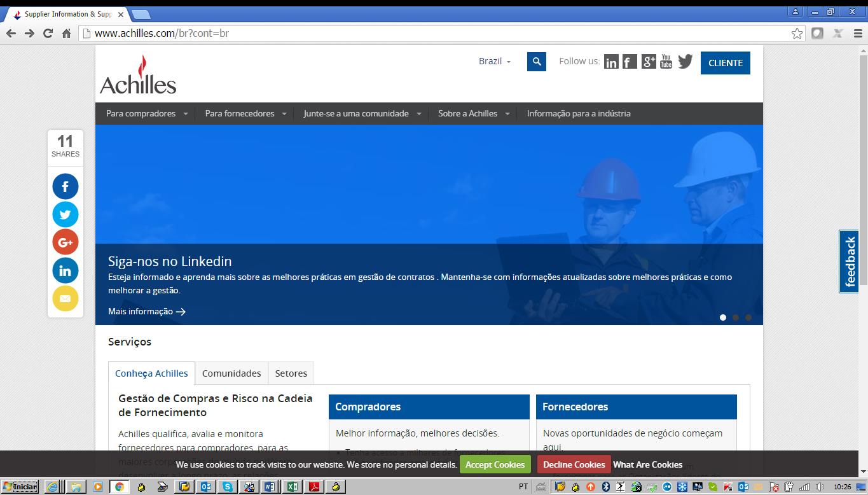This screenshot has width=868, height=495.
Task: Go forward in browser history
Action: [29, 33]
